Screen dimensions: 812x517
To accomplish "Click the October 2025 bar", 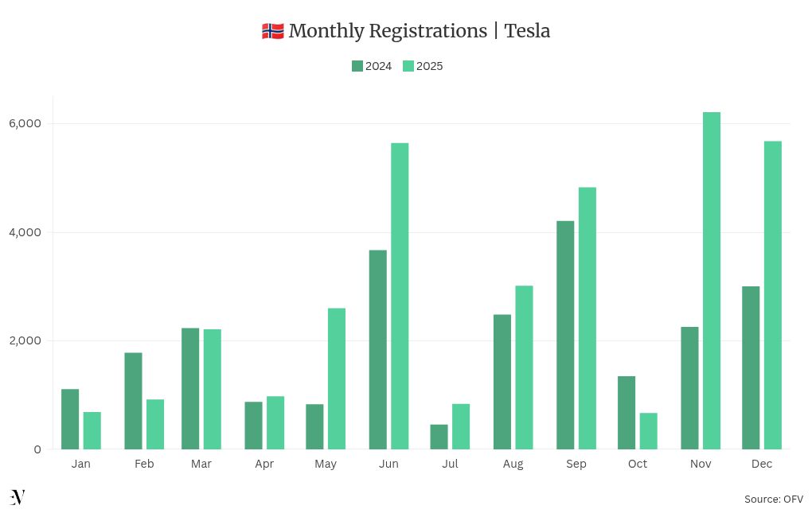I will coord(649,431).
